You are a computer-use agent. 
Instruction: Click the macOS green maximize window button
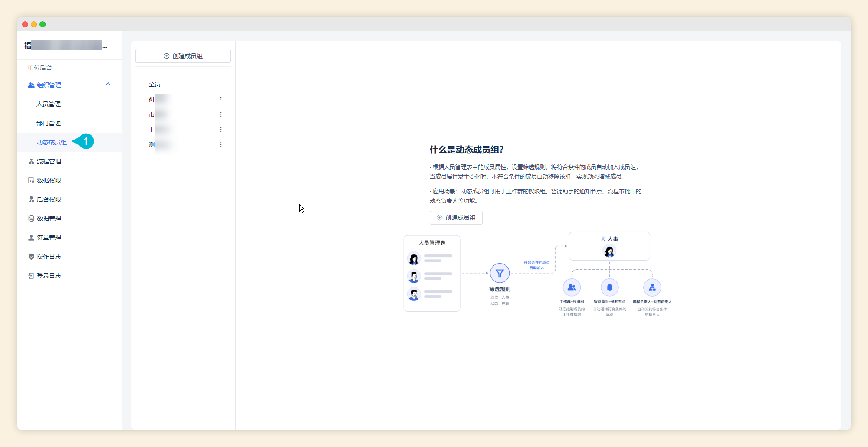click(x=43, y=24)
